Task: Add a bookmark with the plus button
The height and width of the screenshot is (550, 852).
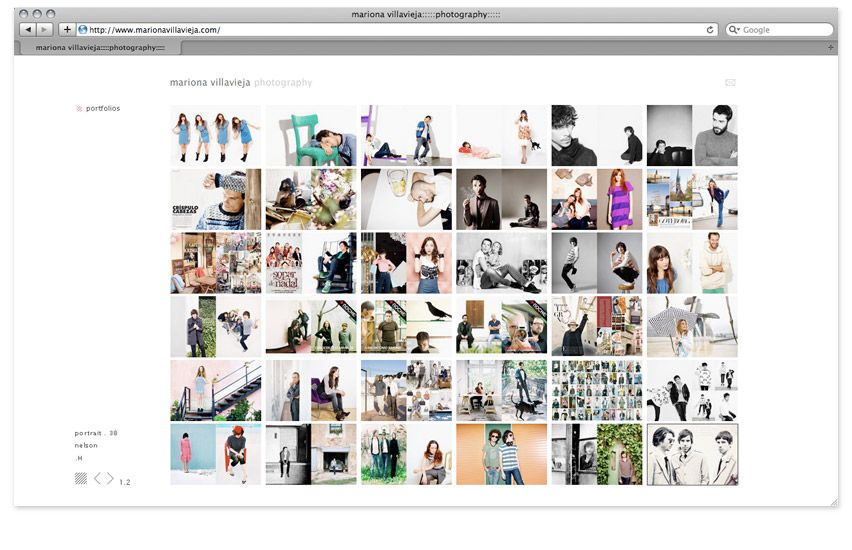Action: [66, 29]
